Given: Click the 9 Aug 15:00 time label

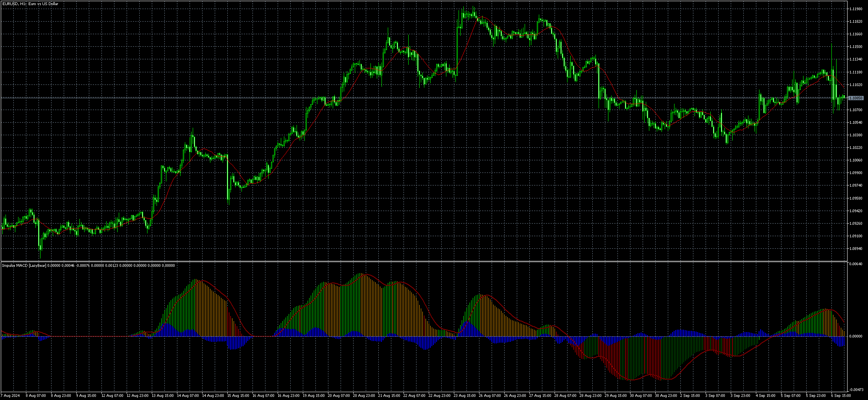Looking at the screenshot, I should (x=86, y=396).
